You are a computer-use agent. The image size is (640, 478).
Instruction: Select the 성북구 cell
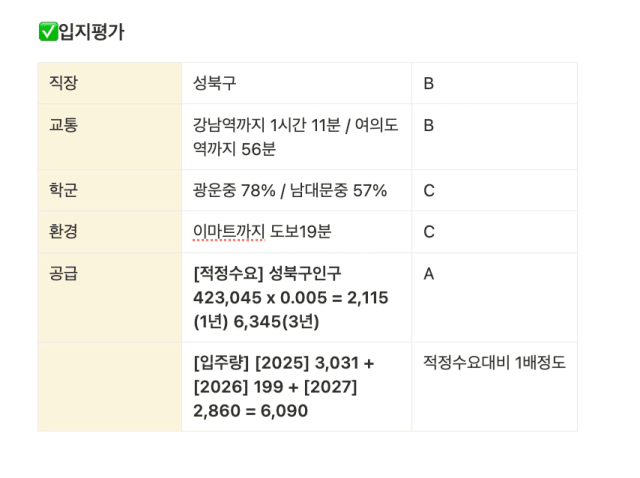[296, 83]
